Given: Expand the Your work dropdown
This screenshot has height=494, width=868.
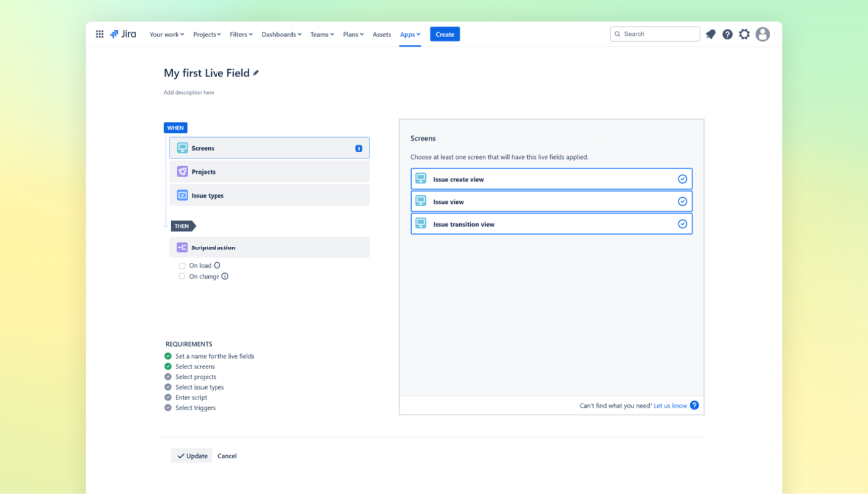Looking at the screenshot, I should tap(166, 34).
